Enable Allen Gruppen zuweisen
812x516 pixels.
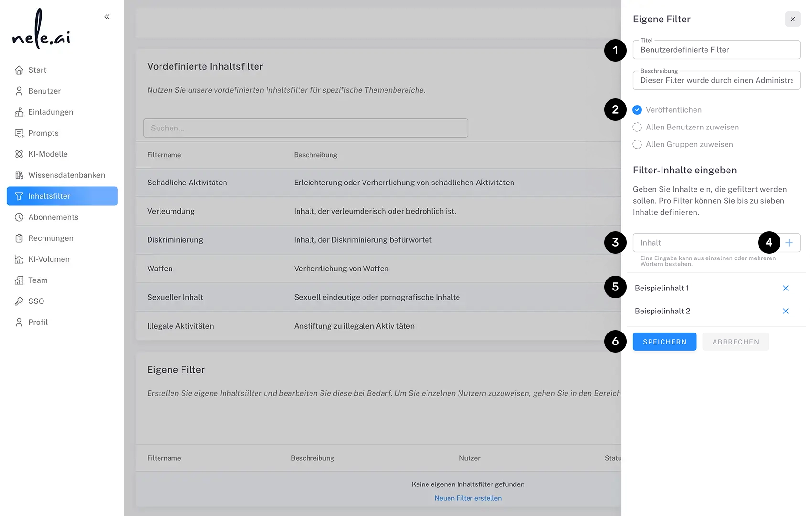tap(637, 144)
